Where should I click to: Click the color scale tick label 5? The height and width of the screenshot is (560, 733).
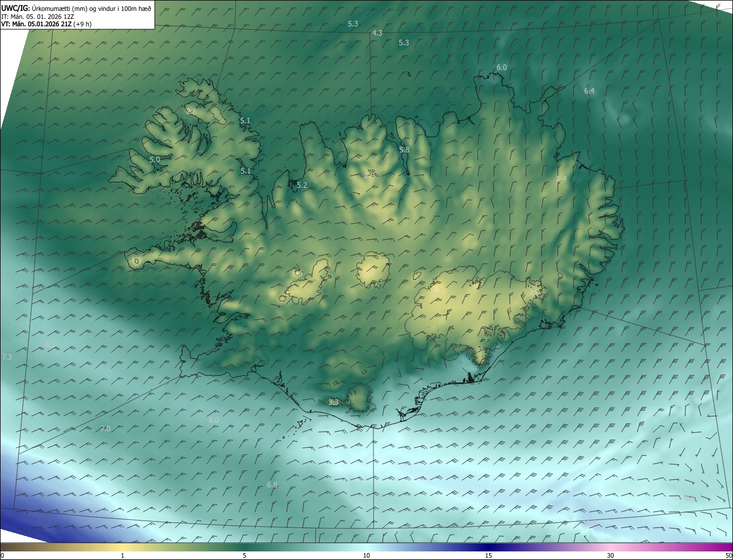245,555
